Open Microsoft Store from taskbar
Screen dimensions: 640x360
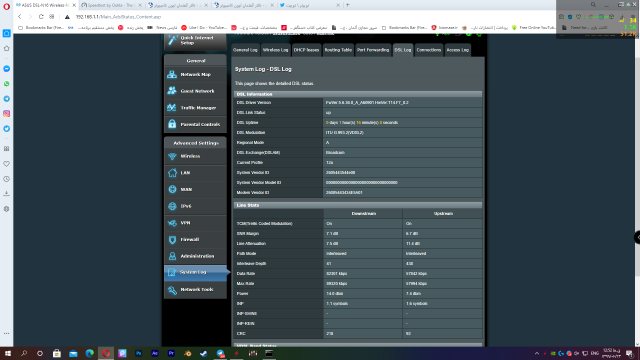[x=57, y=353]
